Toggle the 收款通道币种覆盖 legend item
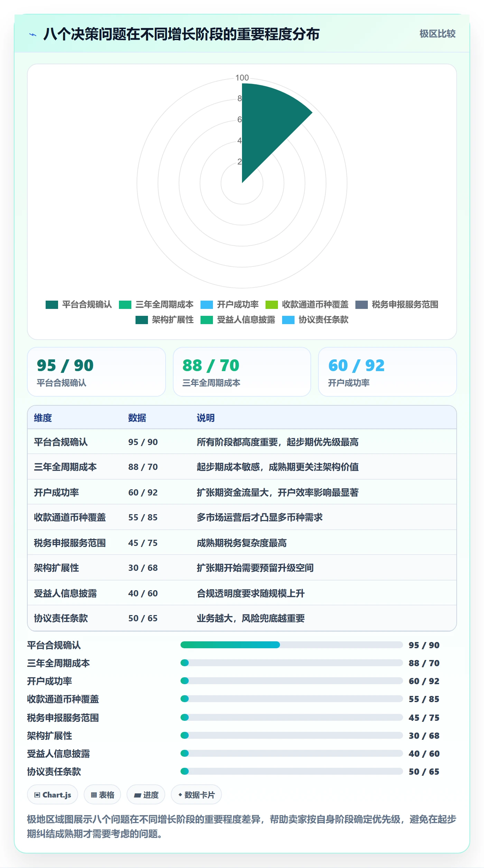This screenshot has height=868, width=484. pos(307,304)
